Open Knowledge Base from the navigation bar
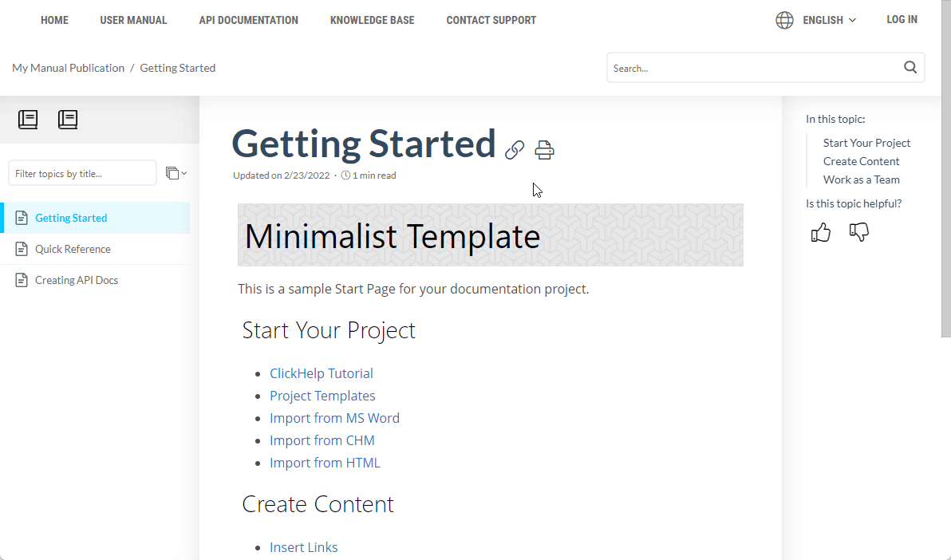The height and width of the screenshot is (560, 951). tap(372, 20)
